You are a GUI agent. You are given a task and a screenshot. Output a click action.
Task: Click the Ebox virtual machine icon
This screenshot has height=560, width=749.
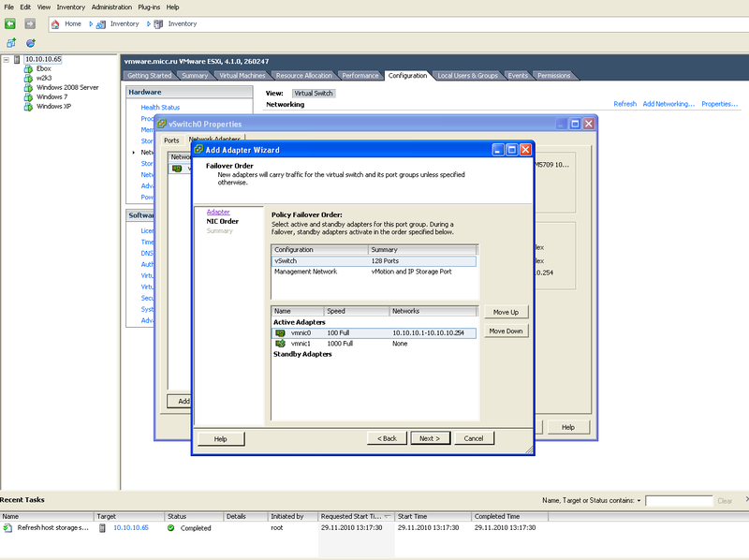(x=29, y=68)
